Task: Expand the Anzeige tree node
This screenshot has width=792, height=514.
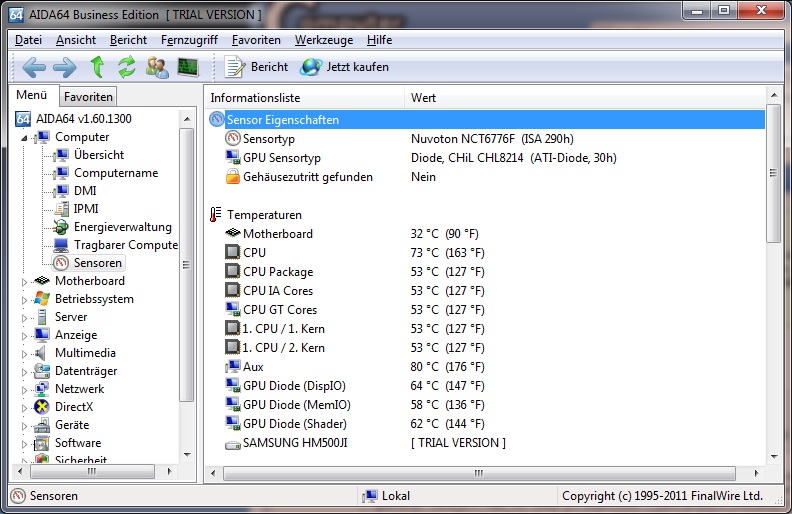Action: (x=24, y=336)
